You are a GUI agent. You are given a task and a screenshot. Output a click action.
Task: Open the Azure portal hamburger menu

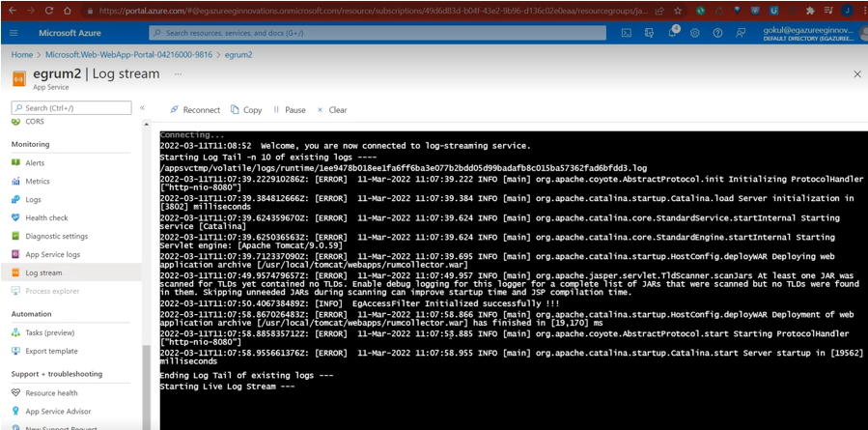(14, 33)
